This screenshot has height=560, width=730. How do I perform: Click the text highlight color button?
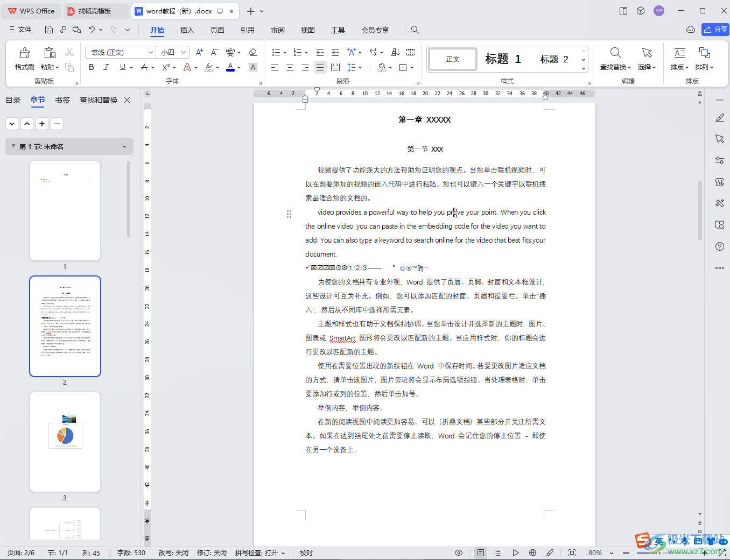pos(209,67)
